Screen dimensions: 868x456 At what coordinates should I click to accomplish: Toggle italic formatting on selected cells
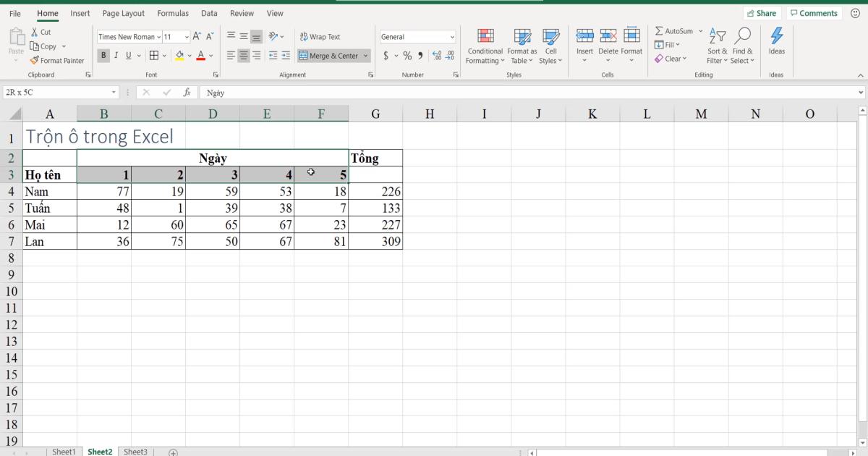point(114,55)
